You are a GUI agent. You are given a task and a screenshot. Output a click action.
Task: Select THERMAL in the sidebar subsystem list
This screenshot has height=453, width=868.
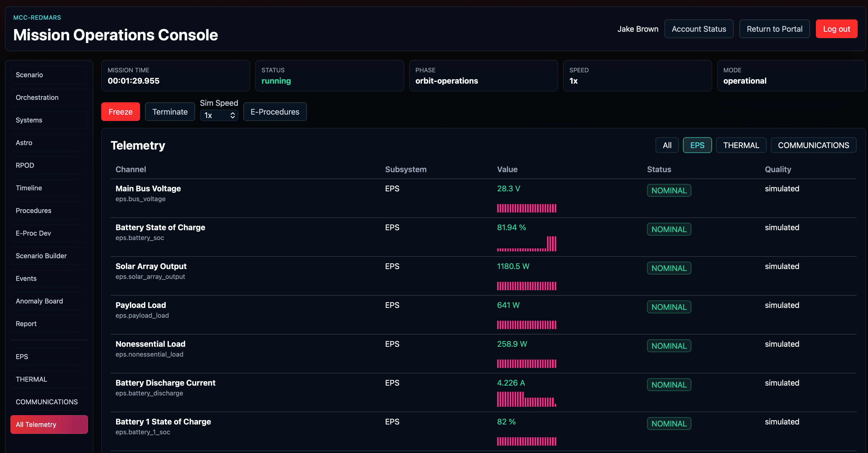coord(49,379)
